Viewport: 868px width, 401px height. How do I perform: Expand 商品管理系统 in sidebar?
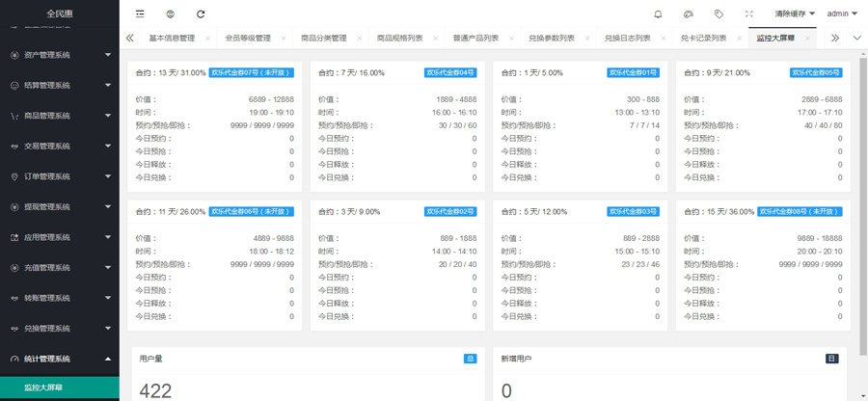click(x=60, y=116)
